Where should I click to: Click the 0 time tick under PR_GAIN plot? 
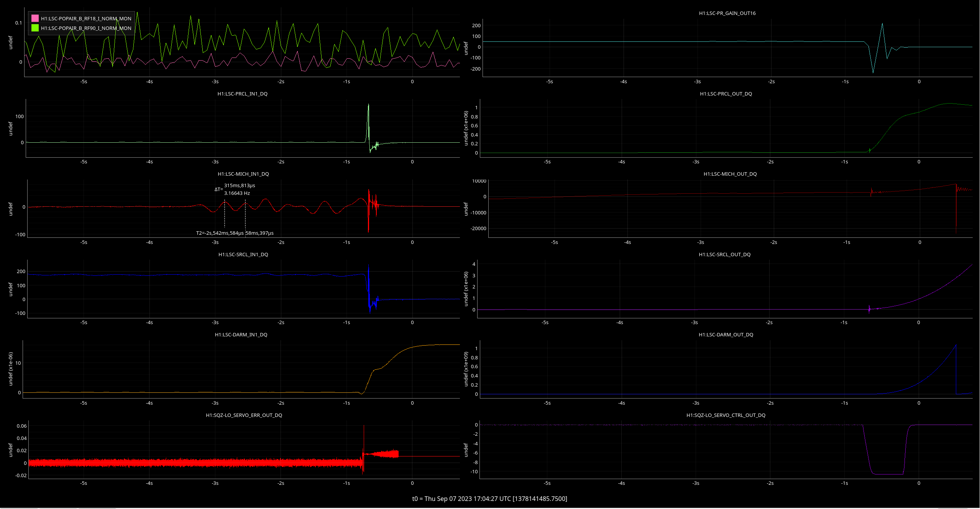[x=919, y=81]
